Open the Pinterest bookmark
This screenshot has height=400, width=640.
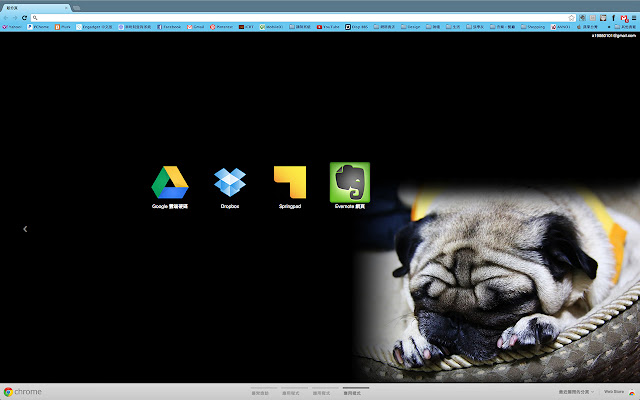tap(221, 27)
